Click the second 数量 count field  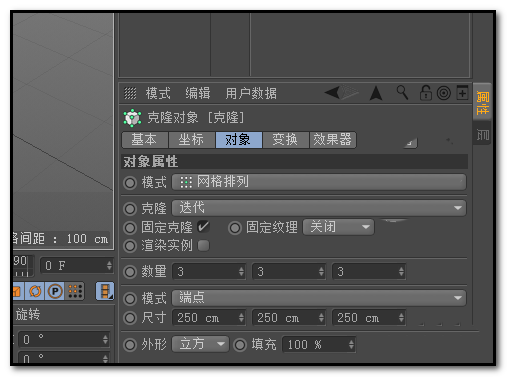tap(289, 271)
